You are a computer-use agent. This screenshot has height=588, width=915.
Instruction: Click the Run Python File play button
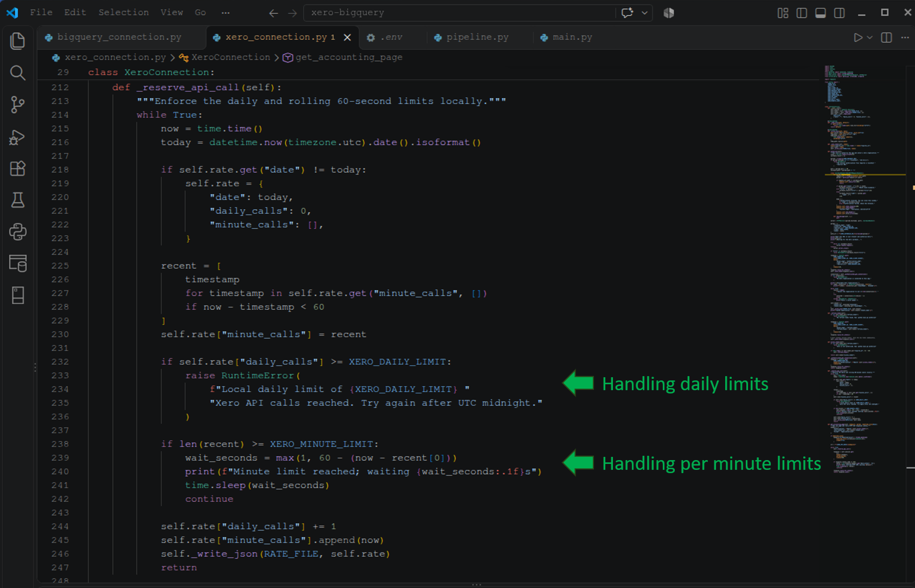coord(858,37)
